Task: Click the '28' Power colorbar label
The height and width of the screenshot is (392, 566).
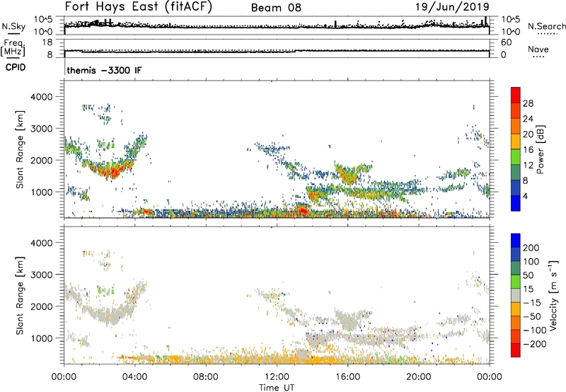Action: coord(528,103)
